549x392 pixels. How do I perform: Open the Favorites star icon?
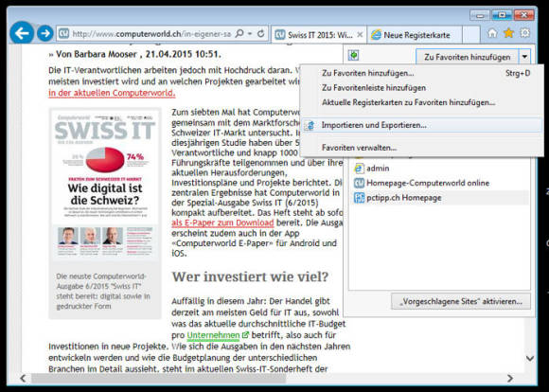(x=508, y=33)
